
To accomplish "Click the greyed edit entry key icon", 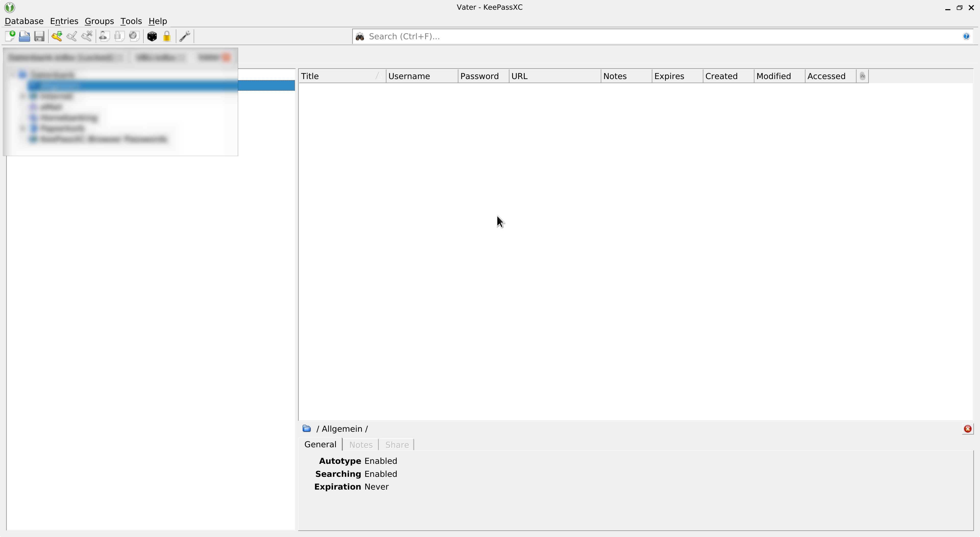I will 72,36.
